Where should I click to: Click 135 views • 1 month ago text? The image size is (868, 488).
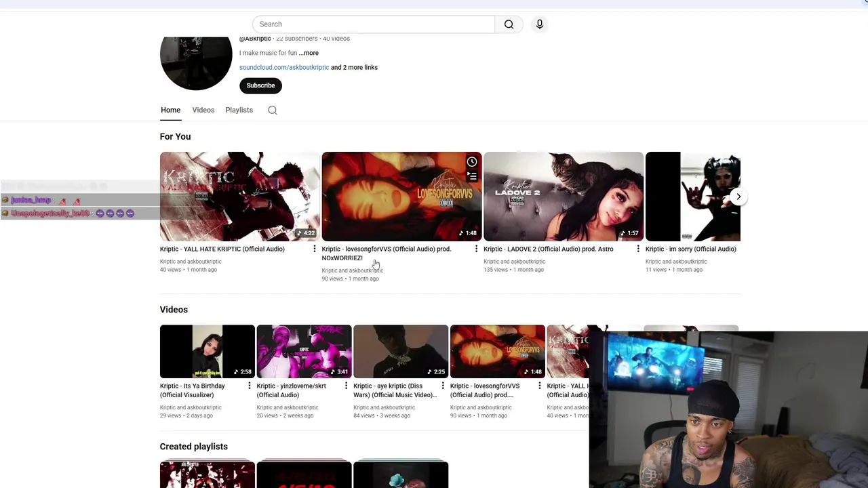point(513,270)
